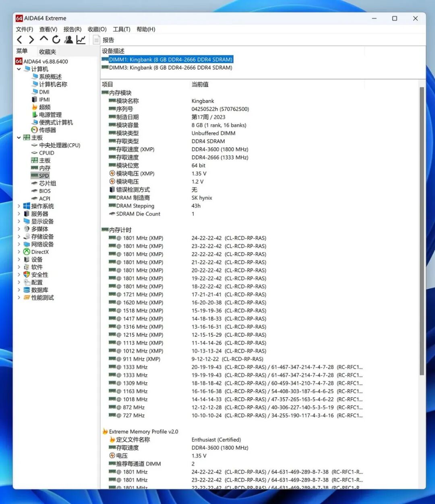Expand the DirectX tree node
This screenshot has height=504, width=435.
(x=19, y=252)
